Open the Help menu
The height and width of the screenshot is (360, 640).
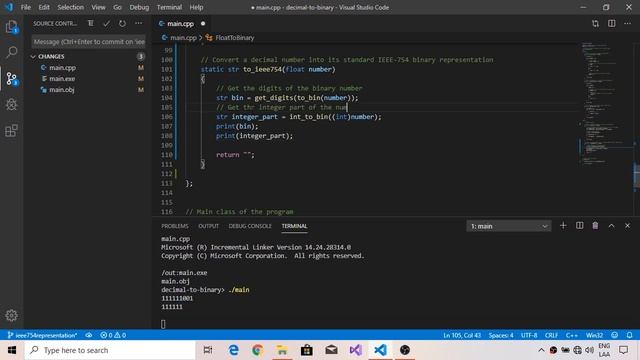[x=196, y=7]
